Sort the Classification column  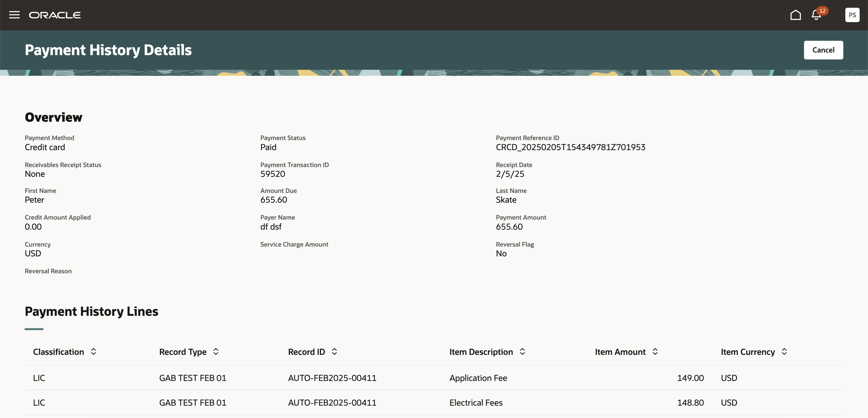click(x=93, y=352)
